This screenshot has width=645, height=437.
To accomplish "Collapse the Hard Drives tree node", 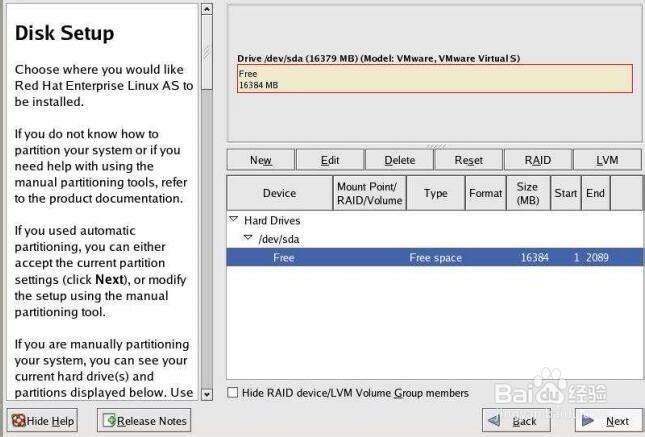I will coord(234,219).
